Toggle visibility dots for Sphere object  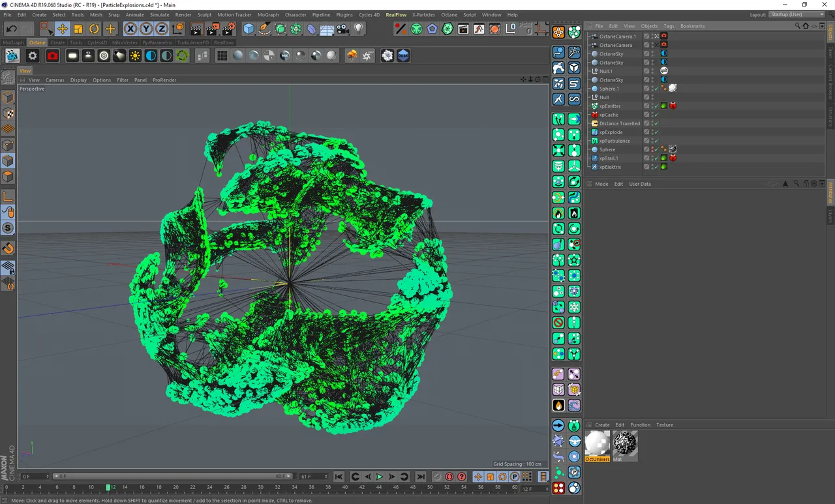pos(652,149)
